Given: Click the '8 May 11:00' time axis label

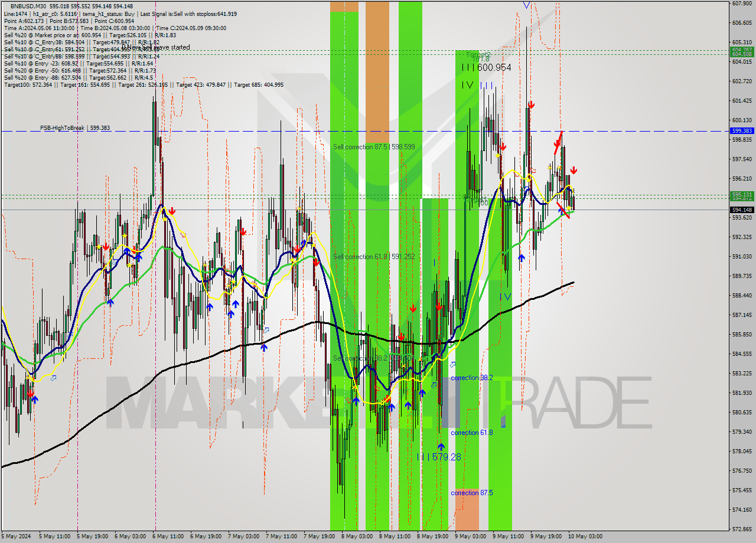Looking at the screenshot, I should click(x=395, y=537).
